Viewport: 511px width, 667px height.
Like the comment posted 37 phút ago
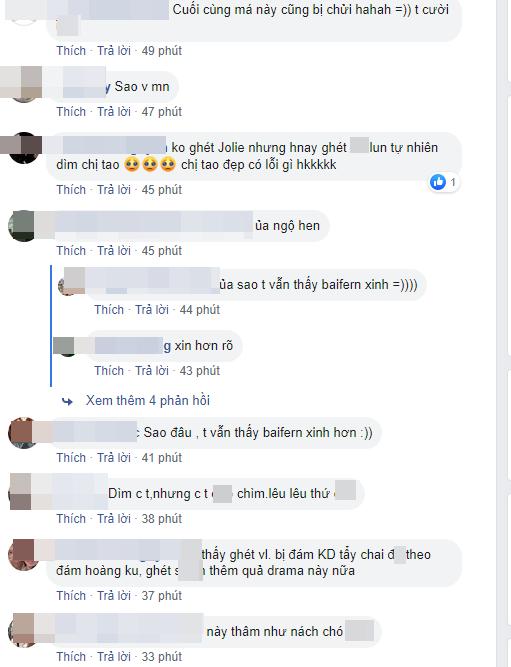click(x=71, y=596)
